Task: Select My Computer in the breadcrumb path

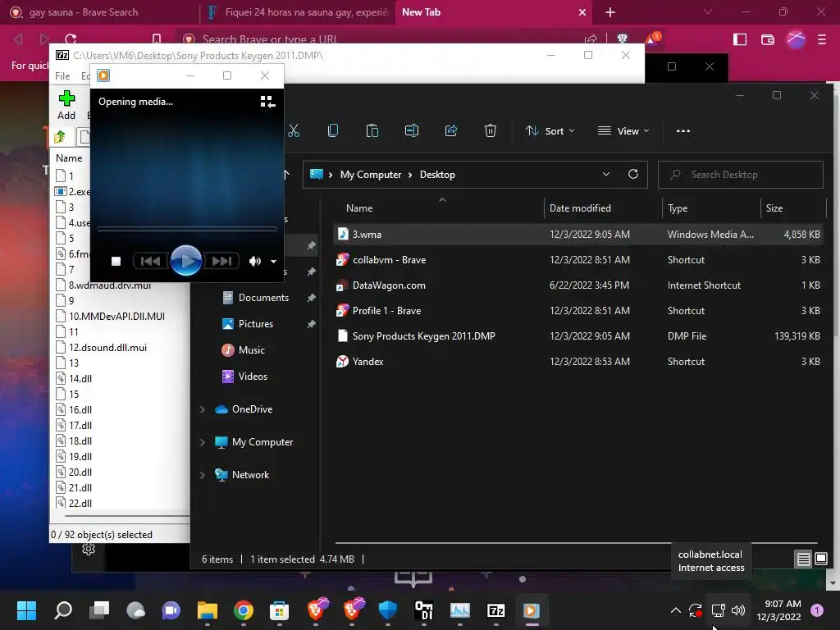Action: [371, 175]
